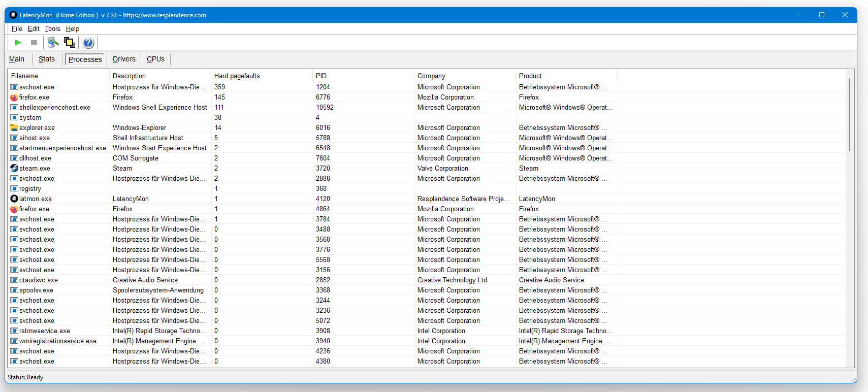The width and height of the screenshot is (868, 392).
Task: Open the Edit menu
Action: point(34,29)
